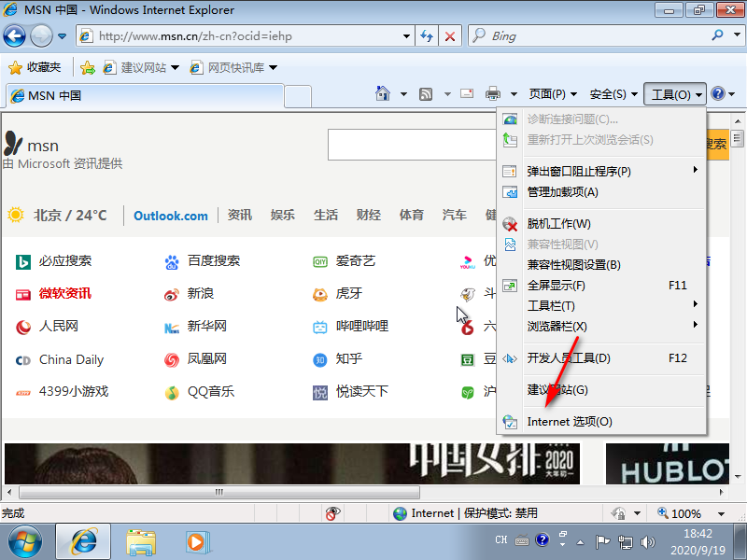The image size is (747, 560).
Task: Toggle 脱机工作(W) offline mode
Action: click(x=558, y=224)
